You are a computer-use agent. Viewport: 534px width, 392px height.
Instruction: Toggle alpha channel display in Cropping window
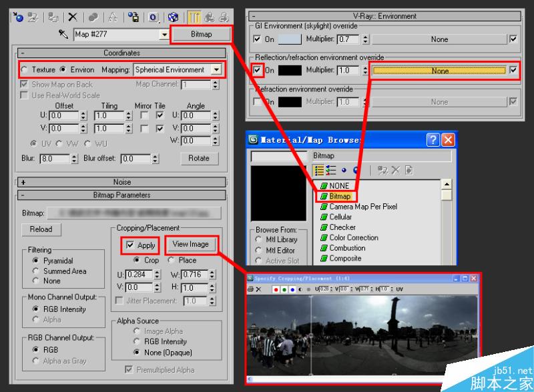coord(300,289)
